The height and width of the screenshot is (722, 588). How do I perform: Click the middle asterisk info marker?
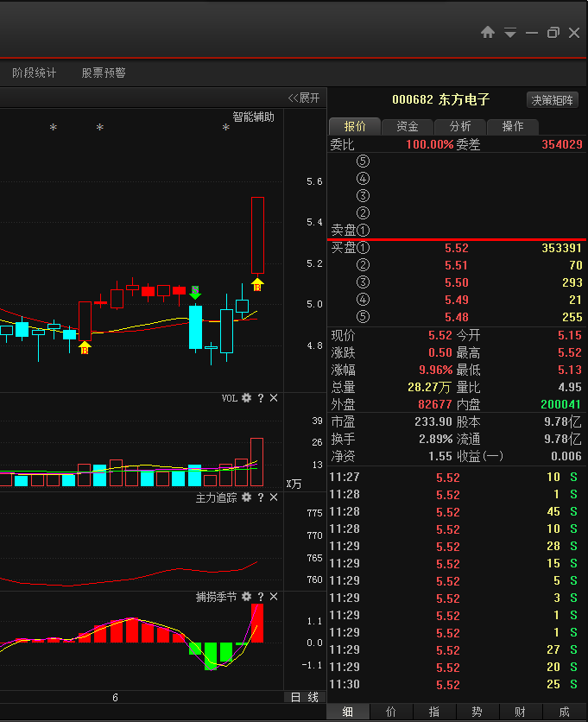(x=100, y=128)
